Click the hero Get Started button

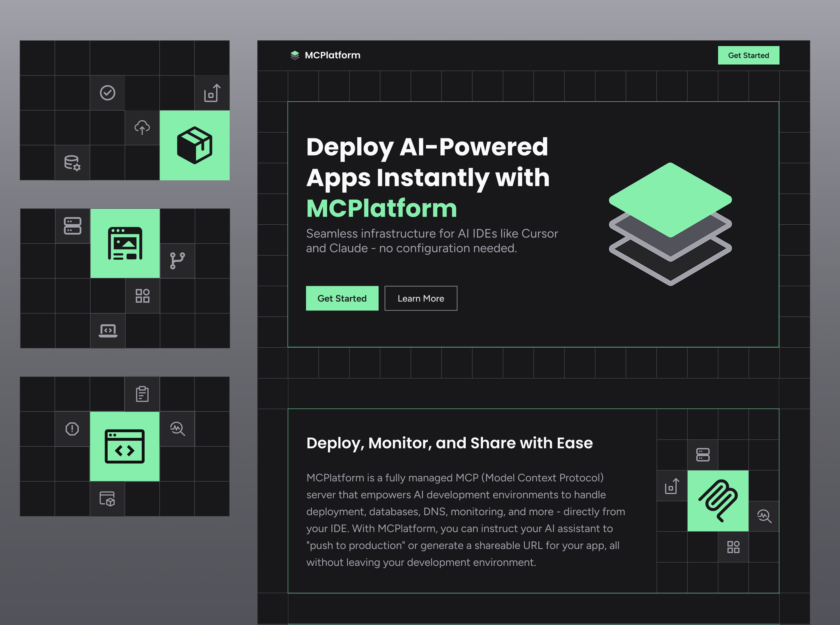[342, 298]
